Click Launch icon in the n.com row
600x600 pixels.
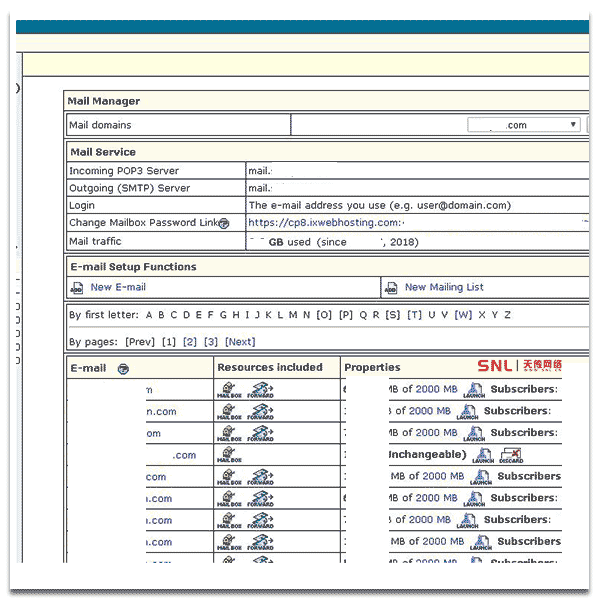tap(468, 412)
